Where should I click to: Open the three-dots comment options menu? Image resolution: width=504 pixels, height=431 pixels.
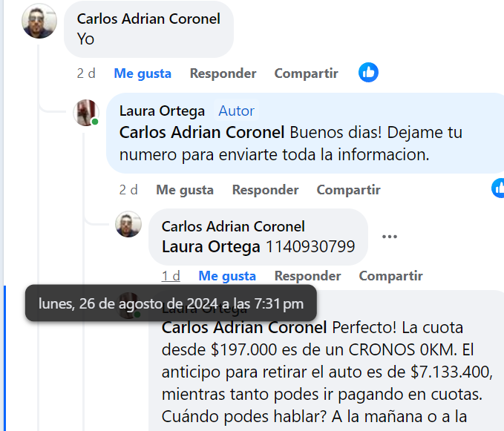390,237
